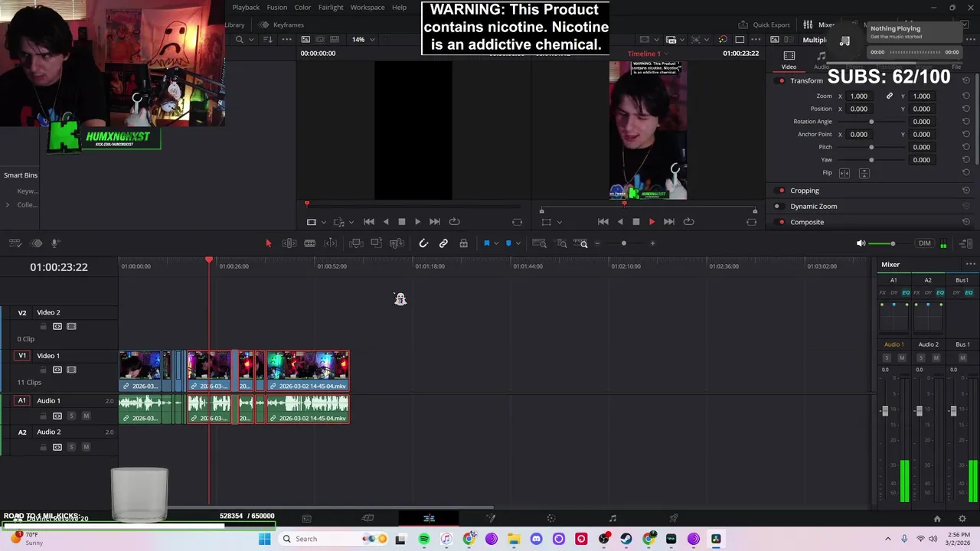
Task: Click the voiceover microphone icon
Action: (55, 243)
